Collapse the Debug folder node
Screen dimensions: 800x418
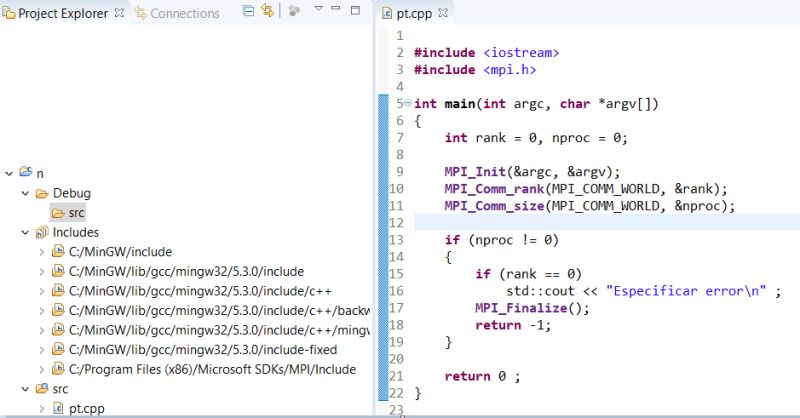tap(25, 193)
